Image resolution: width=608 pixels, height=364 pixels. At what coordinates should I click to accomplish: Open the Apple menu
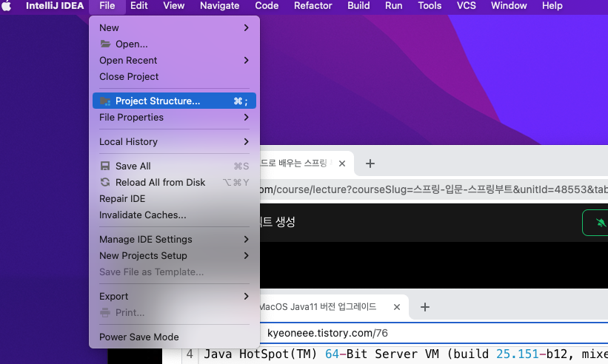(x=7, y=6)
